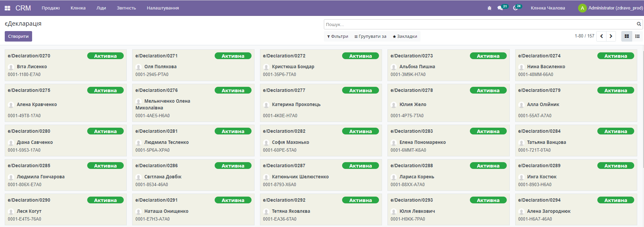644x227 pixels.
Task: Open the Продажі menu
Action: [51, 8]
